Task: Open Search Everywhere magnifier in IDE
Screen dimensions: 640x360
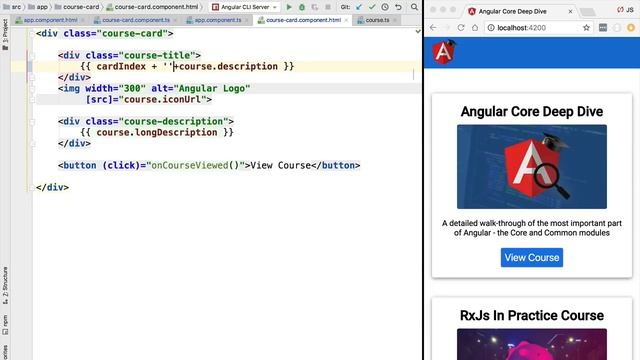Action: [414, 7]
